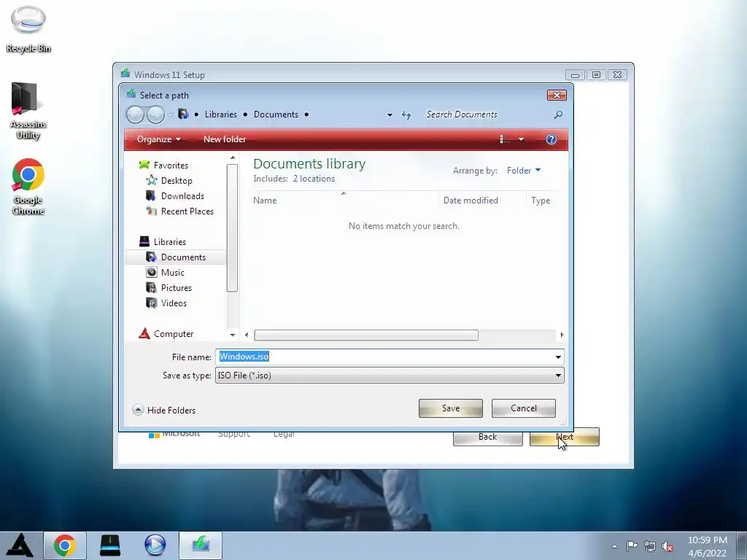747x560 pixels.
Task: Sort by the Type column header
Action: click(542, 201)
